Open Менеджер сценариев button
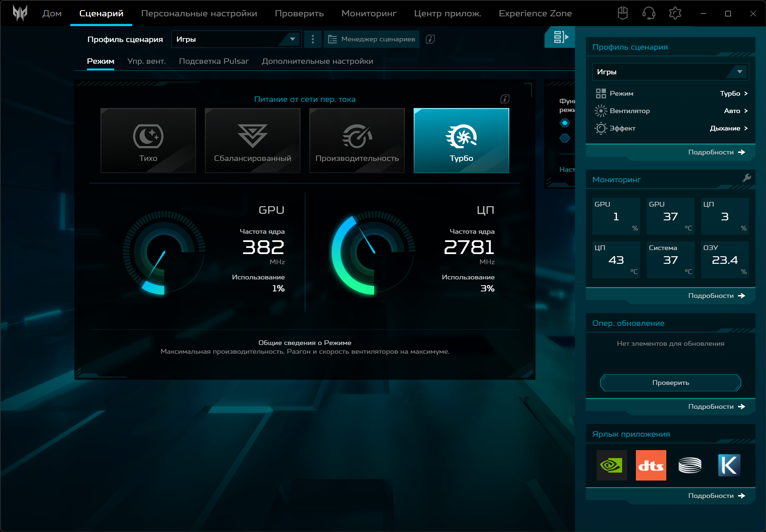 click(372, 39)
